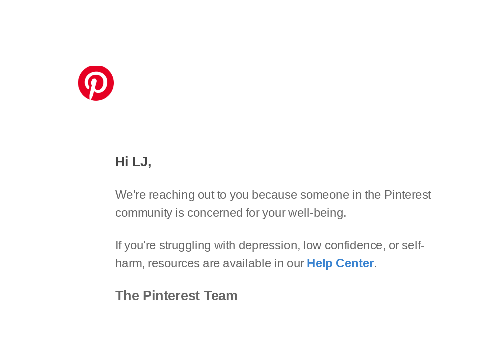Click the word 'well-being' in the message

coord(316,213)
